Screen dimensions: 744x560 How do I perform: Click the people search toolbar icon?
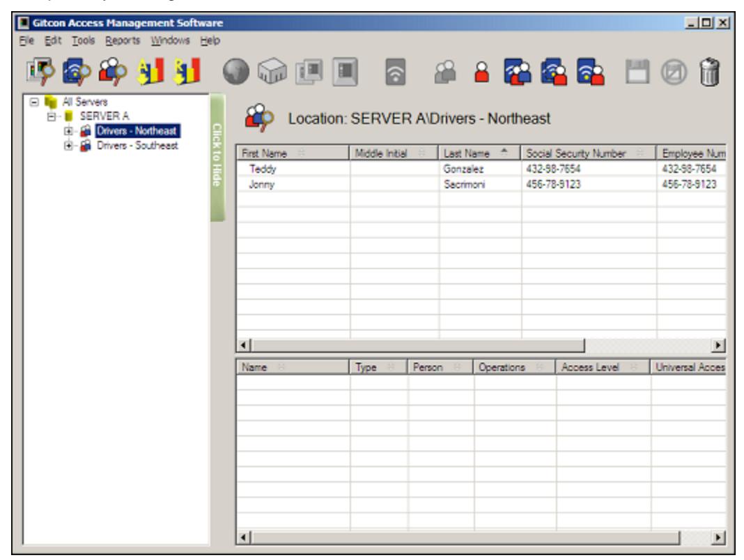(112, 72)
